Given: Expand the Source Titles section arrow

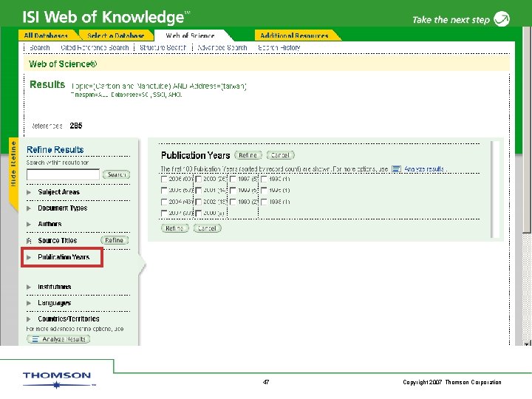Looking at the screenshot, I should coord(29,241).
